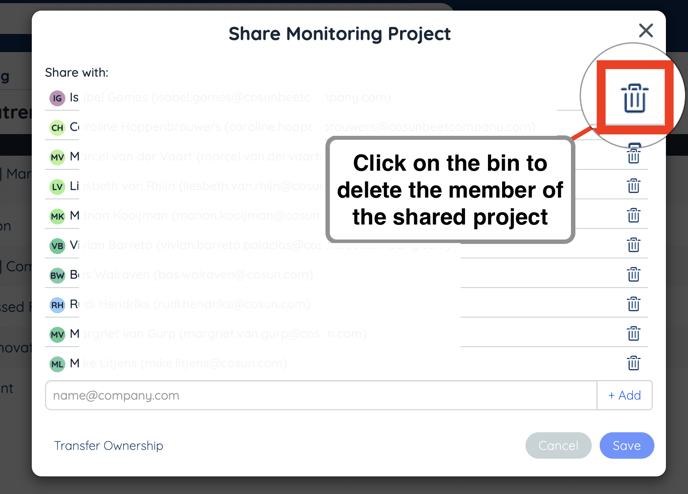Close the Share Monitoring Project dialog
Viewport: 688px width, 494px height.
[646, 31]
